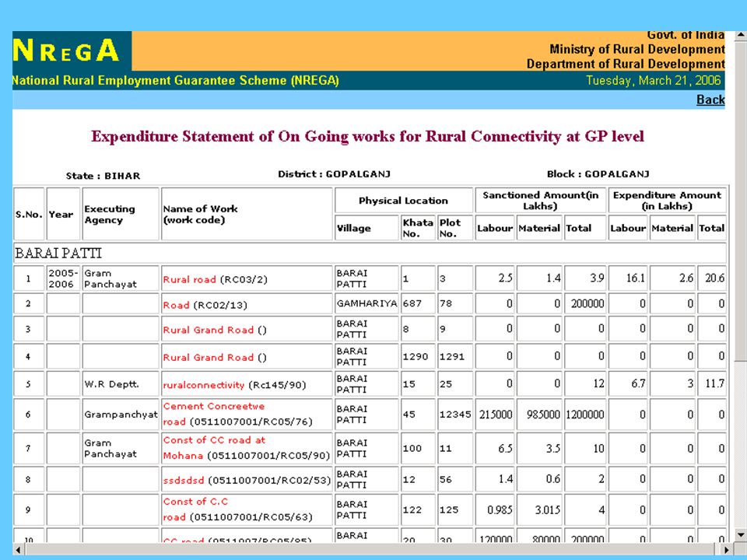Click the 11.7 expenditure total cell

tap(712, 384)
